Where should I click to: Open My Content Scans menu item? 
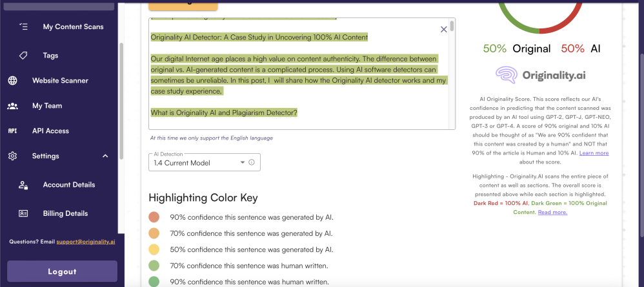pyautogui.click(x=73, y=27)
